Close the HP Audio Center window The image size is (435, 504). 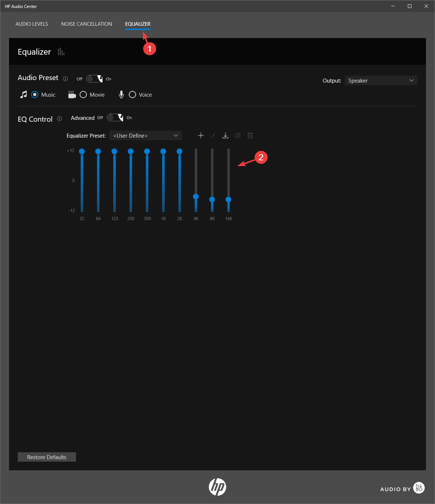pyautogui.click(x=426, y=6)
